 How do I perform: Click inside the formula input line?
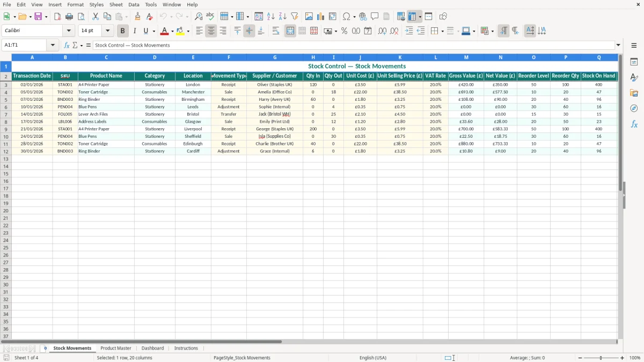tap(354, 45)
